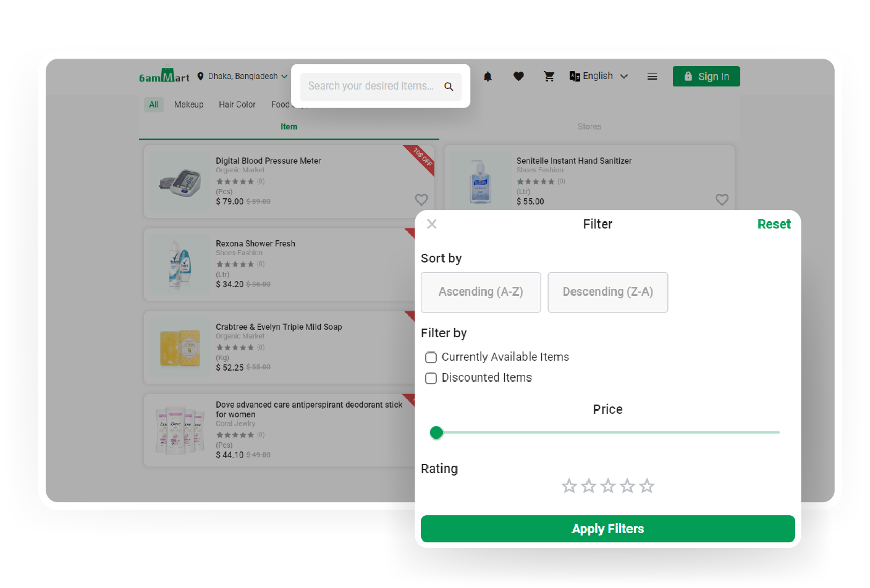Open the shopping cart icon
Image resolution: width=870 pixels, height=588 pixels.
[x=549, y=77]
